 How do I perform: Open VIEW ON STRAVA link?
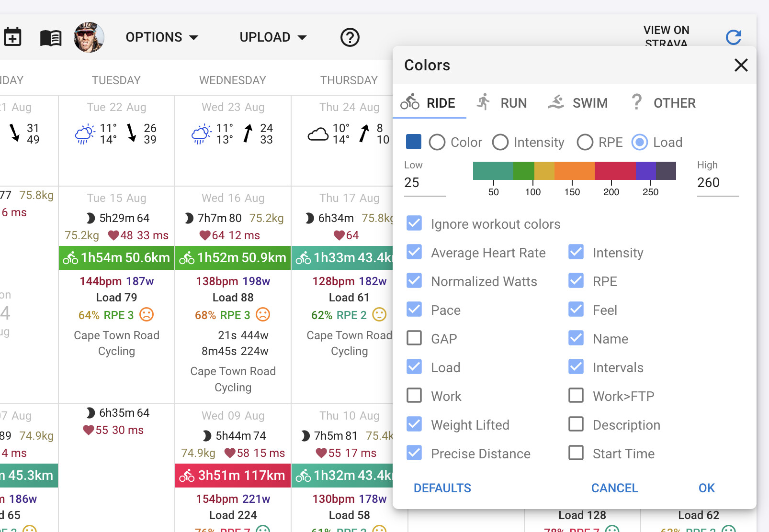point(667,36)
